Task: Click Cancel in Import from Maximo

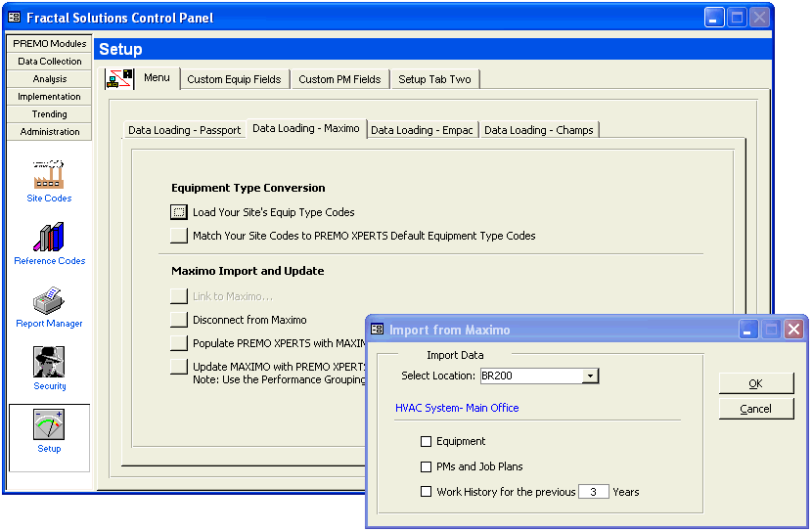Action: [x=756, y=409]
